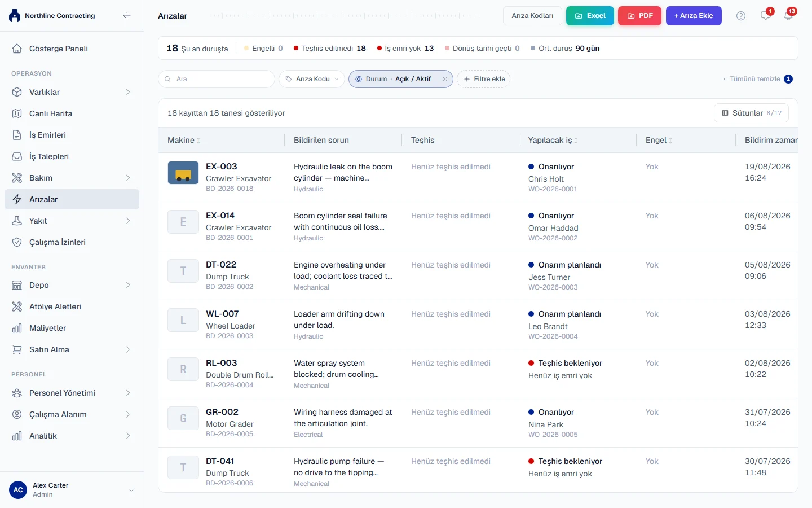Viewport: 812px width, 508px height.
Task: Open Gösterge Paneli from sidebar
Action: [72, 49]
